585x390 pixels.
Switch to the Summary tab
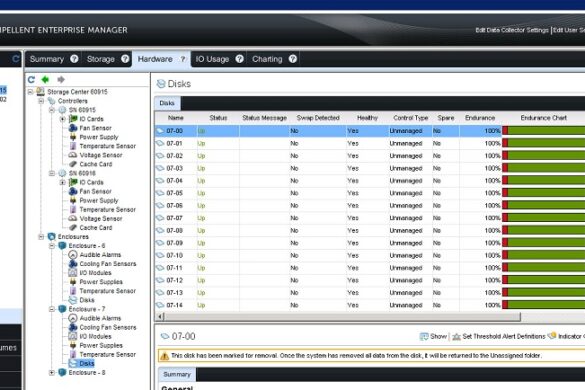[47, 59]
